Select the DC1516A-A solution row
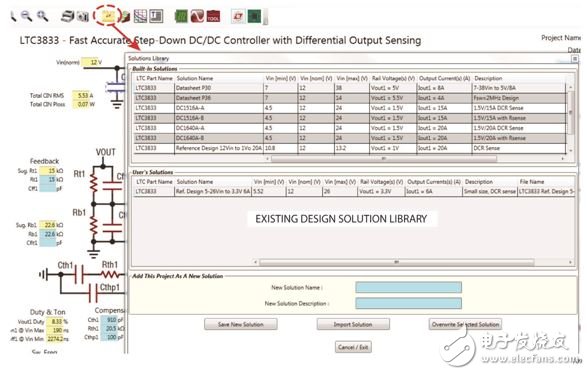This screenshot has height=375, width=587. [x=350, y=108]
